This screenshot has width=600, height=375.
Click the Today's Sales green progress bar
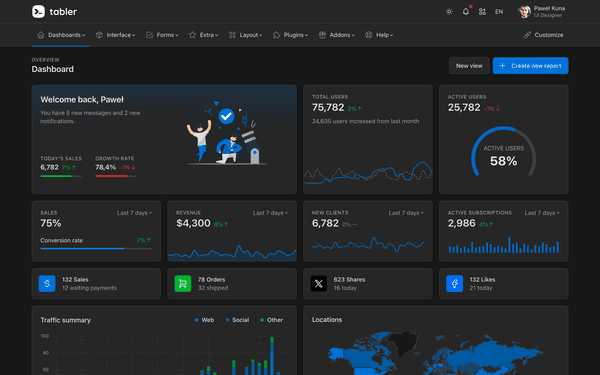(61, 176)
